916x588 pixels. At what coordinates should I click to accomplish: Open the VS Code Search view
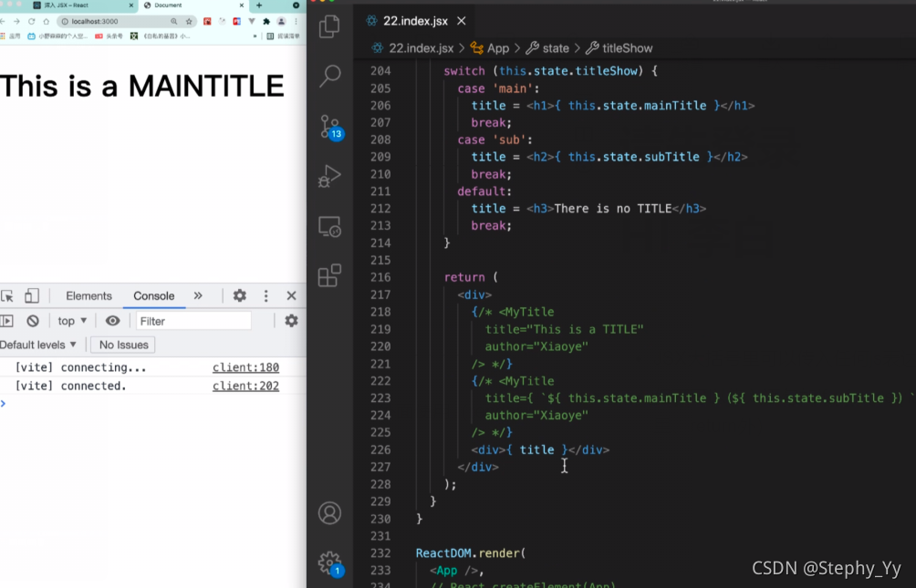point(329,76)
